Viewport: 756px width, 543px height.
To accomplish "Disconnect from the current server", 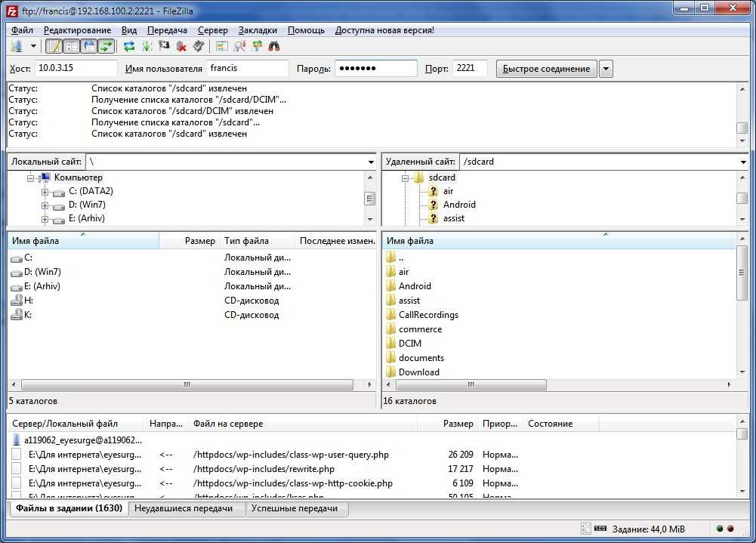I will (x=181, y=46).
